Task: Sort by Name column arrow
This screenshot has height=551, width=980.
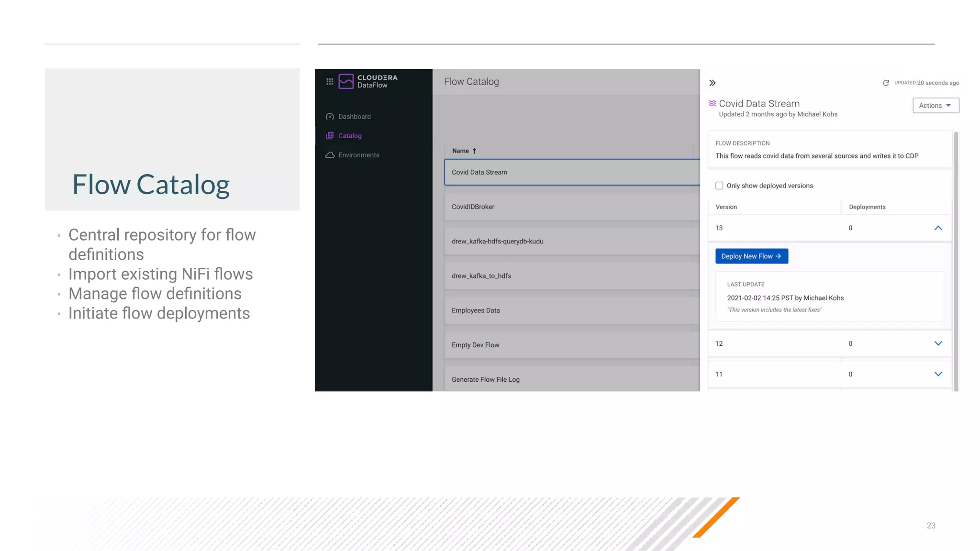Action: tap(474, 151)
